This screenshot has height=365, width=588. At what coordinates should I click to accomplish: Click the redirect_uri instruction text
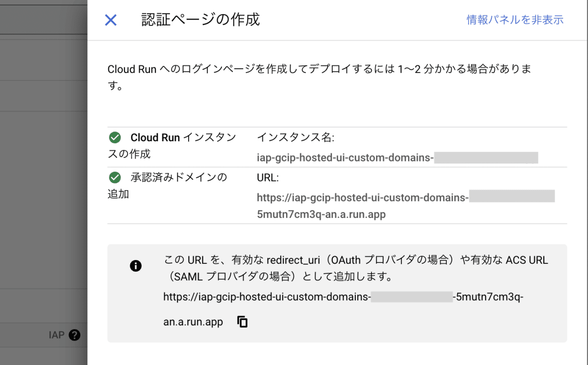356,260
